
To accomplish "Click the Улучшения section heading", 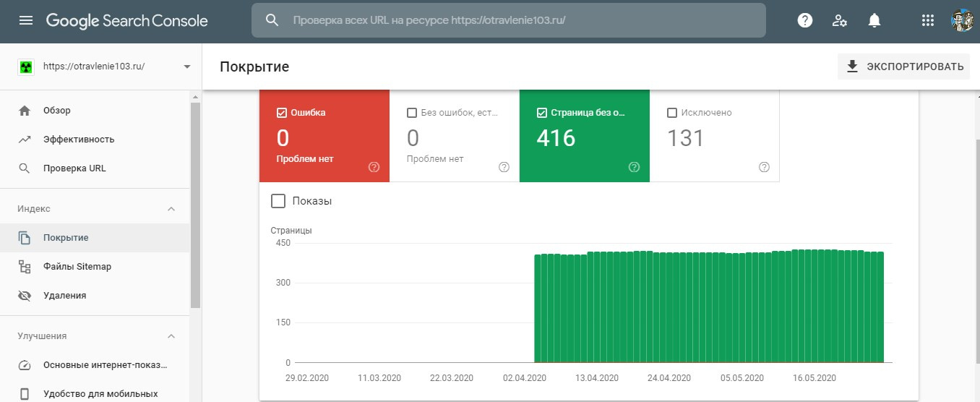I will [42, 336].
